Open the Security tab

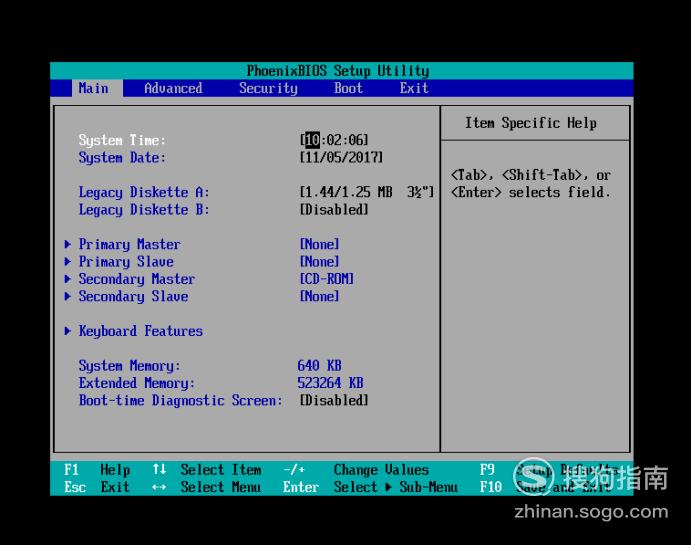[268, 88]
